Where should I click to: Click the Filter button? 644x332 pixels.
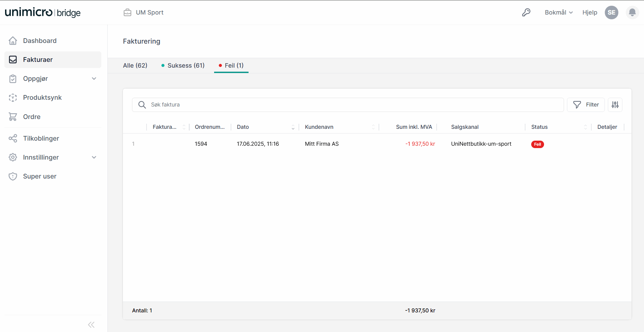point(586,105)
